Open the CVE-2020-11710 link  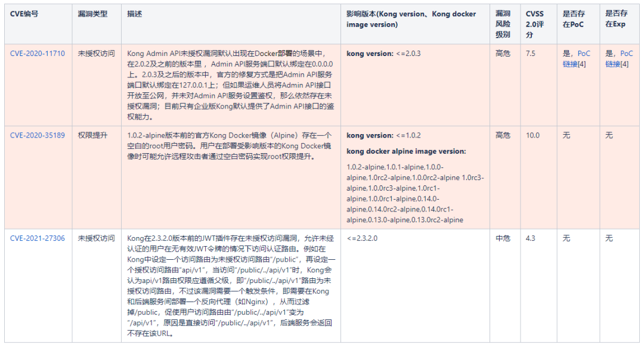click(38, 54)
